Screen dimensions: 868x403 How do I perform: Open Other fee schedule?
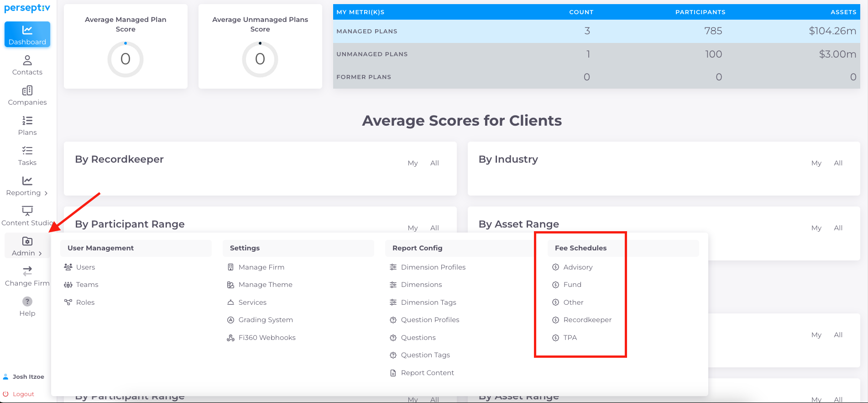pyautogui.click(x=573, y=302)
